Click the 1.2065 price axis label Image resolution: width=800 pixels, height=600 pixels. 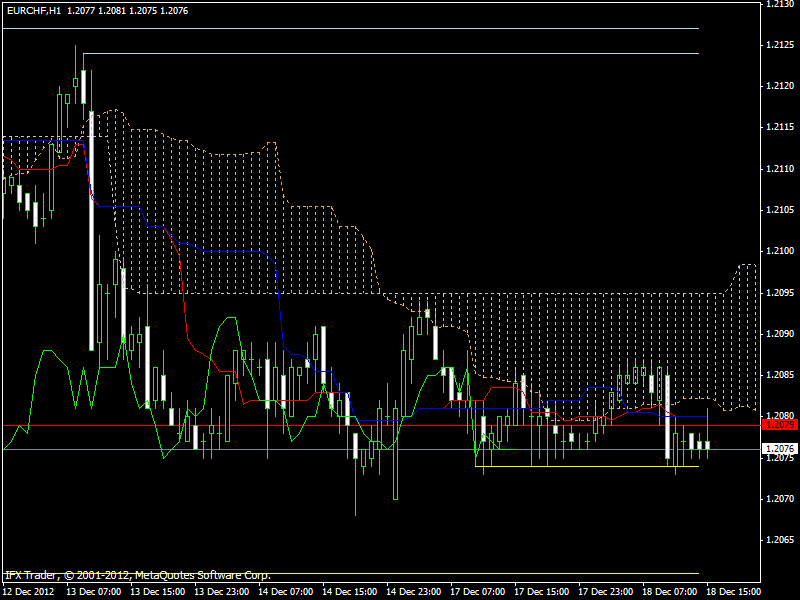[780, 540]
